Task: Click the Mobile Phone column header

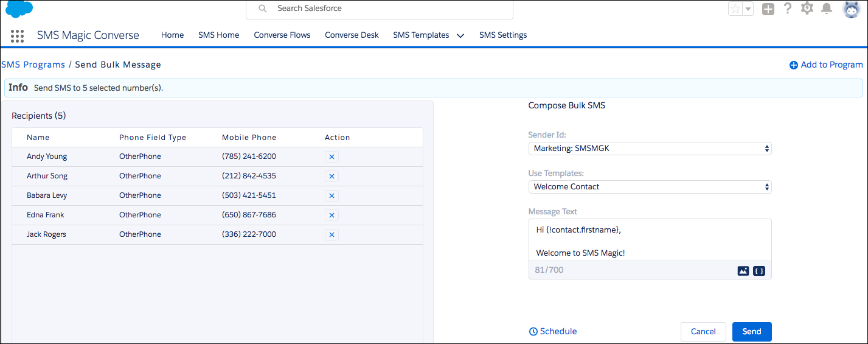Action: point(249,138)
